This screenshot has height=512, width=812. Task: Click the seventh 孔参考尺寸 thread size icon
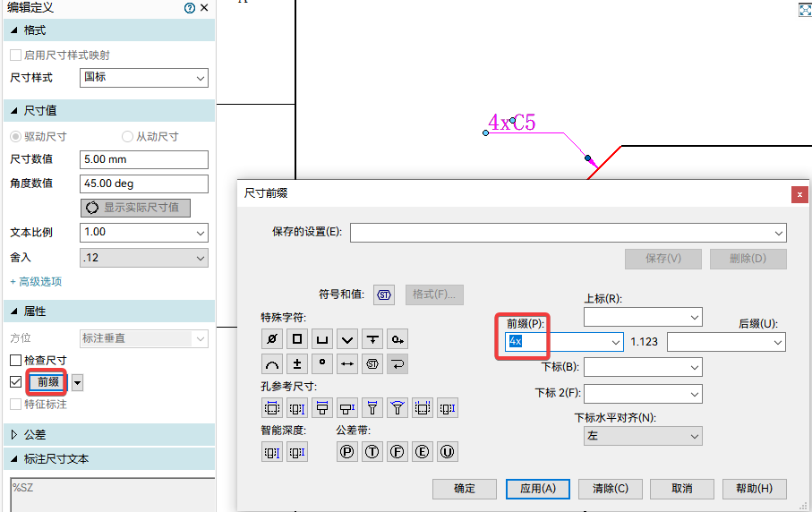(423, 408)
